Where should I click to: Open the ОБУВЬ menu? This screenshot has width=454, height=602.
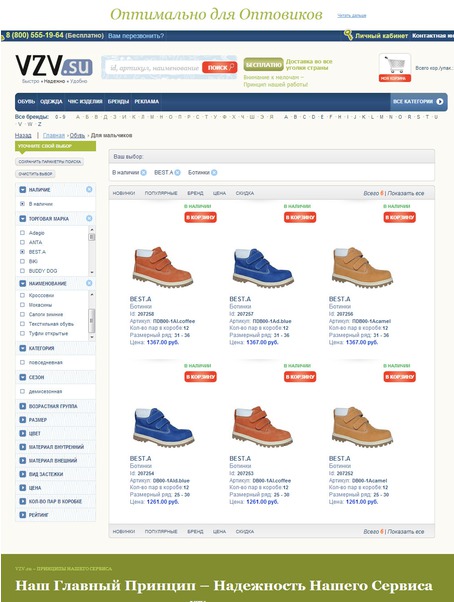click(26, 102)
